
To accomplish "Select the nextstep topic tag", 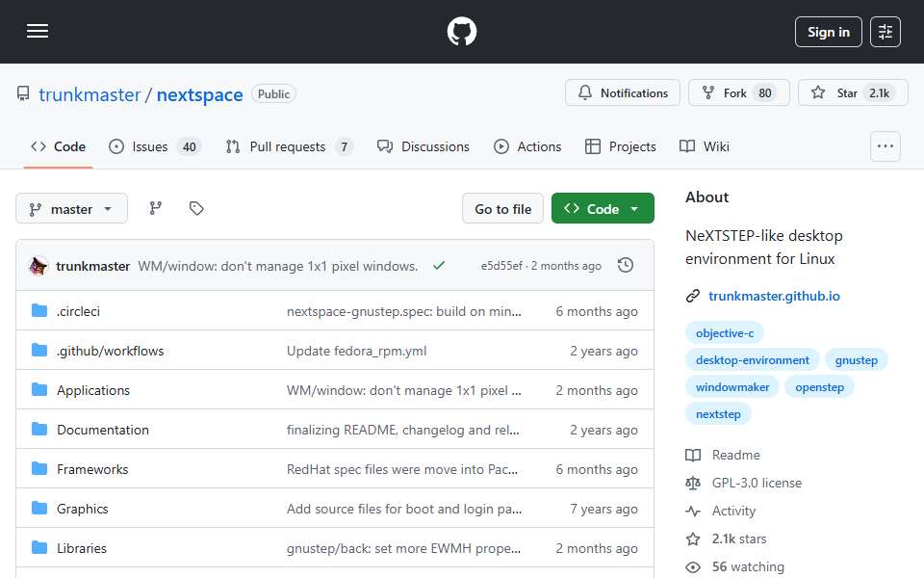I will pos(718,414).
